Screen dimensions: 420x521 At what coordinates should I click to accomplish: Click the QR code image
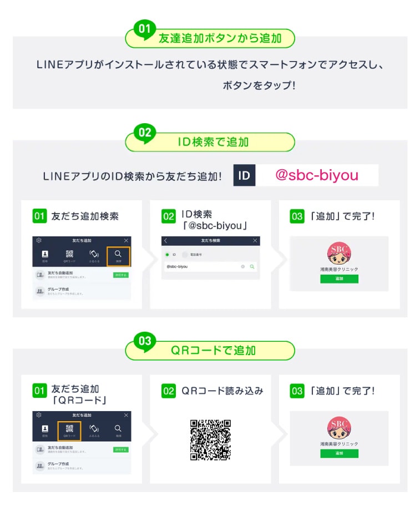point(210,440)
